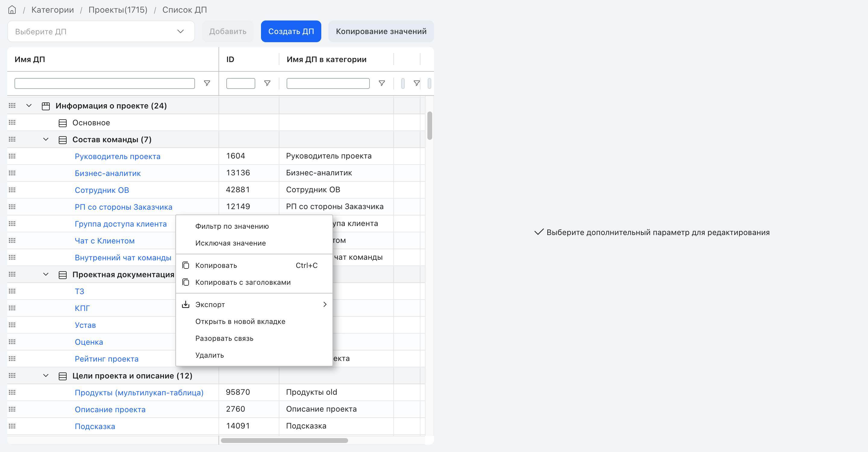Click the Имя ДП filter text field
The width and height of the screenshot is (868, 452).
tap(105, 83)
